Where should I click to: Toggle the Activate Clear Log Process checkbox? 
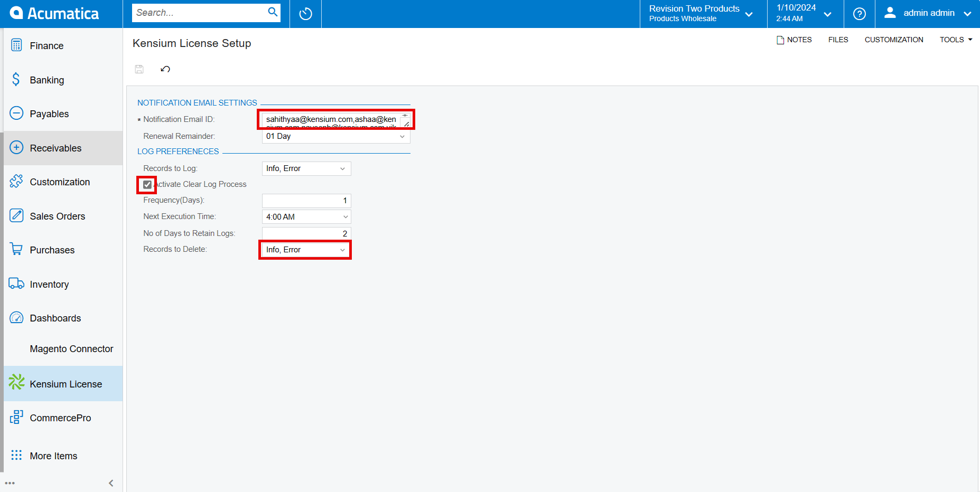(x=147, y=184)
